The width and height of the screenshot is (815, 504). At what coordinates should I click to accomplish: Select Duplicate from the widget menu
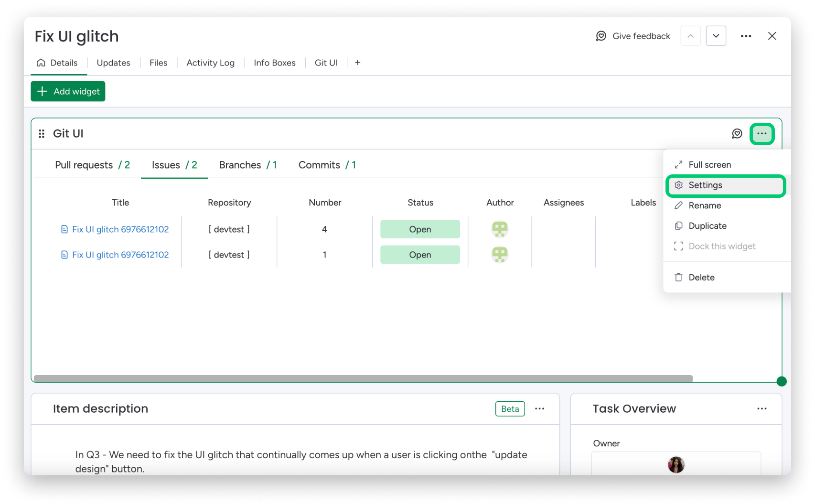point(707,225)
